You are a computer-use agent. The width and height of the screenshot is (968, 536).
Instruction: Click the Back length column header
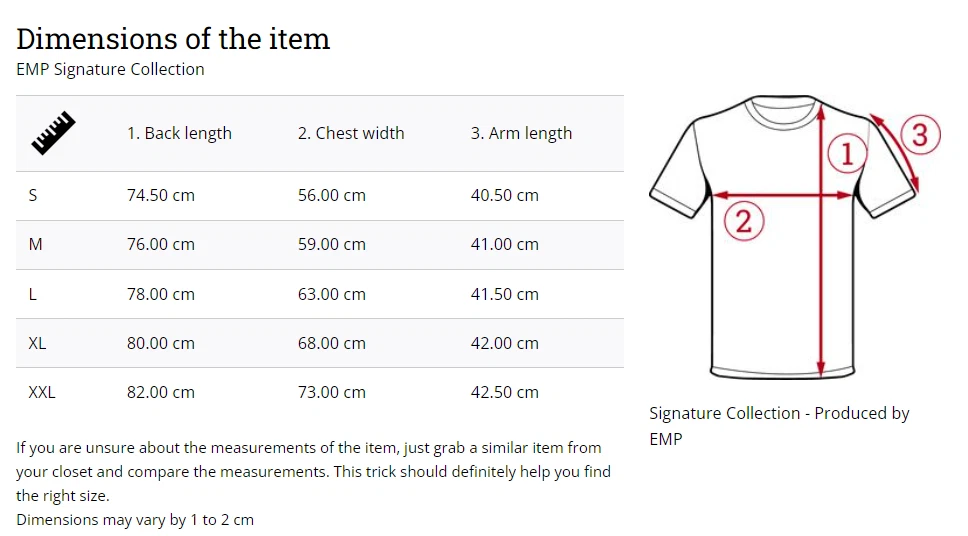(x=179, y=133)
